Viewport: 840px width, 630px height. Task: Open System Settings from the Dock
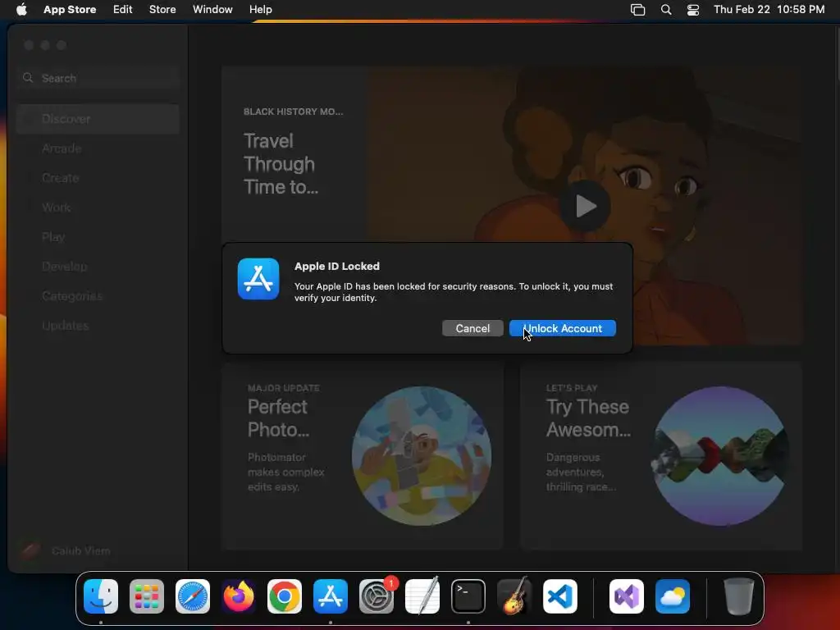click(x=376, y=596)
